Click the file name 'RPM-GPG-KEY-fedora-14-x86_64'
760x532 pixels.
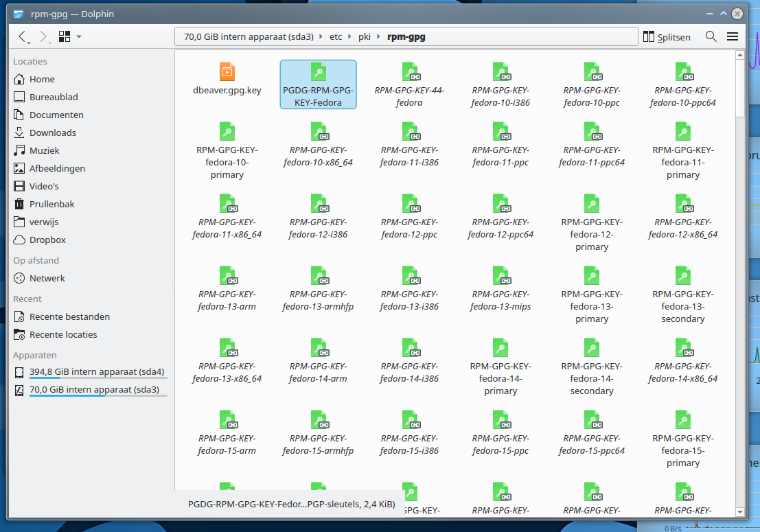coord(683,373)
